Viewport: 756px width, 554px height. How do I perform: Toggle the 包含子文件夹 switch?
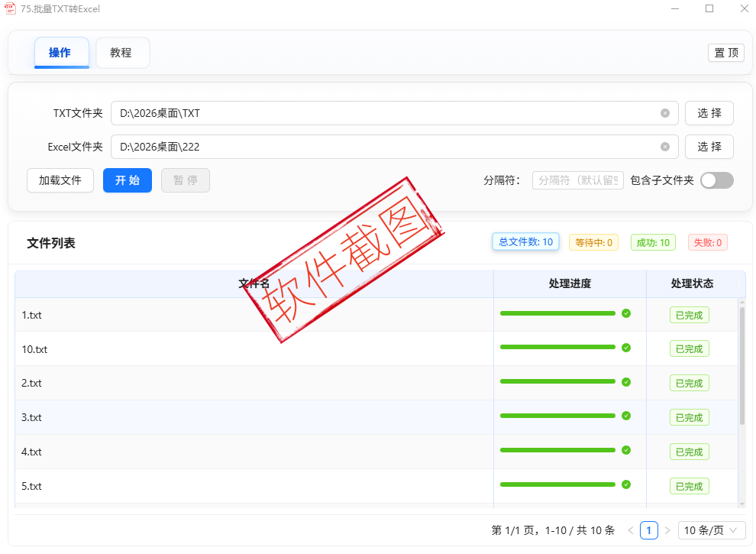tap(716, 180)
